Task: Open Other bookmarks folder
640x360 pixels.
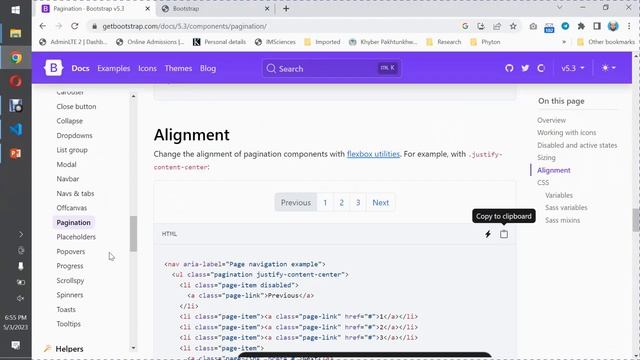Action: pos(606,42)
